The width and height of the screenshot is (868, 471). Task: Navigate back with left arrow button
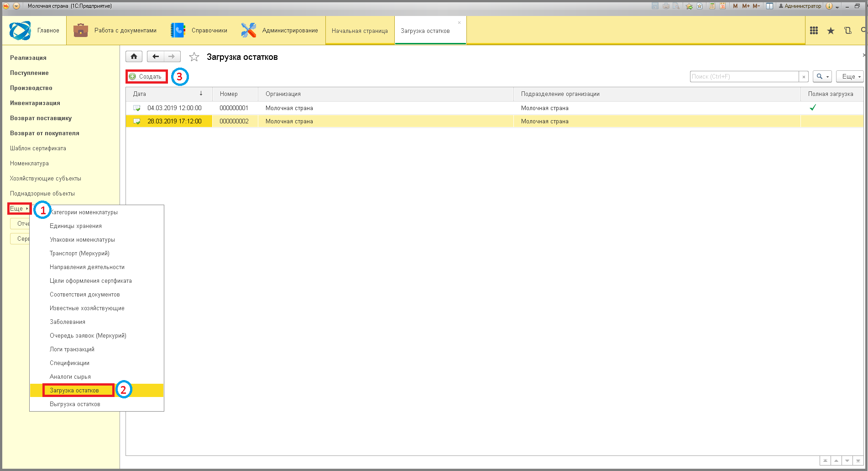pos(156,57)
